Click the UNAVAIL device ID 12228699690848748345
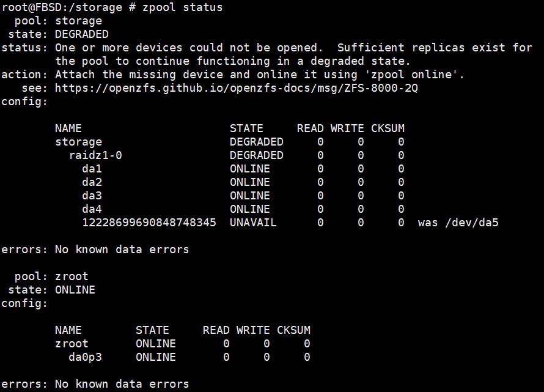Image resolution: width=544 pixels, height=392 pixels. tap(149, 223)
